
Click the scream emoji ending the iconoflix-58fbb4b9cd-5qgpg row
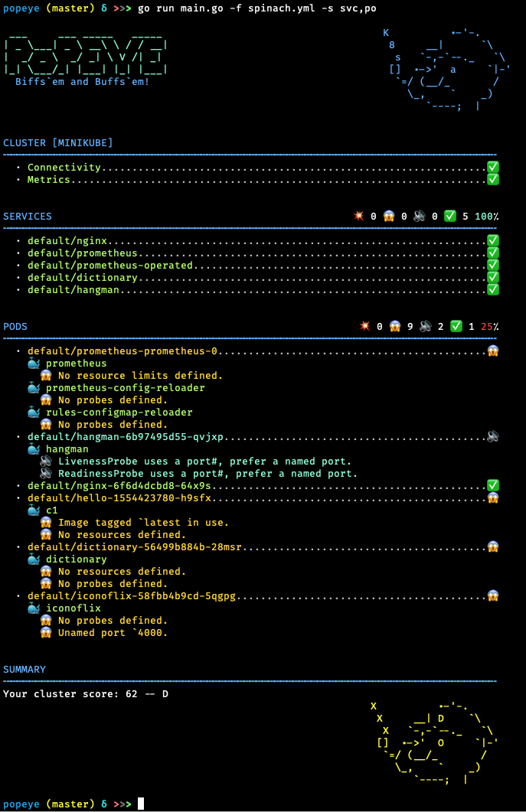493,595
